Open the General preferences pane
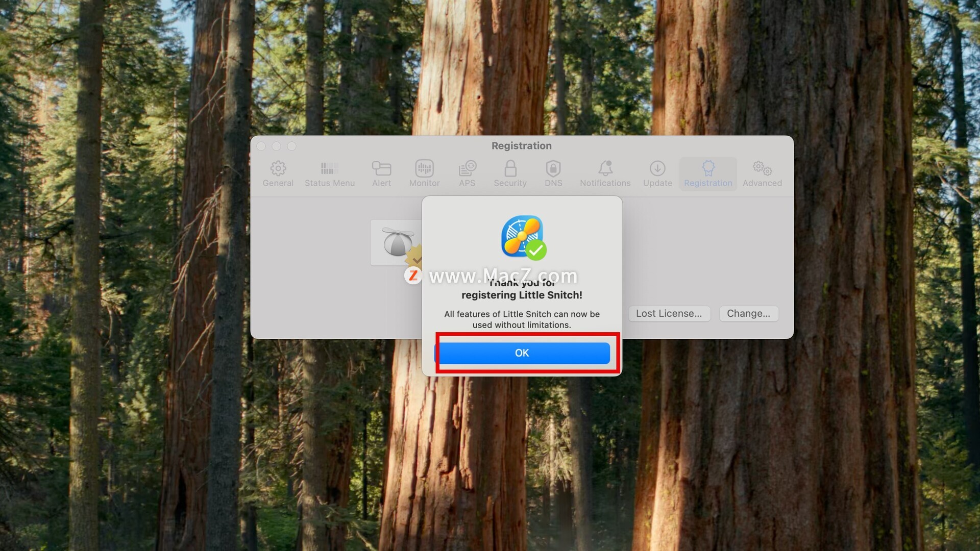The height and width of the screenshot is (551, 980). click(278, 174)
